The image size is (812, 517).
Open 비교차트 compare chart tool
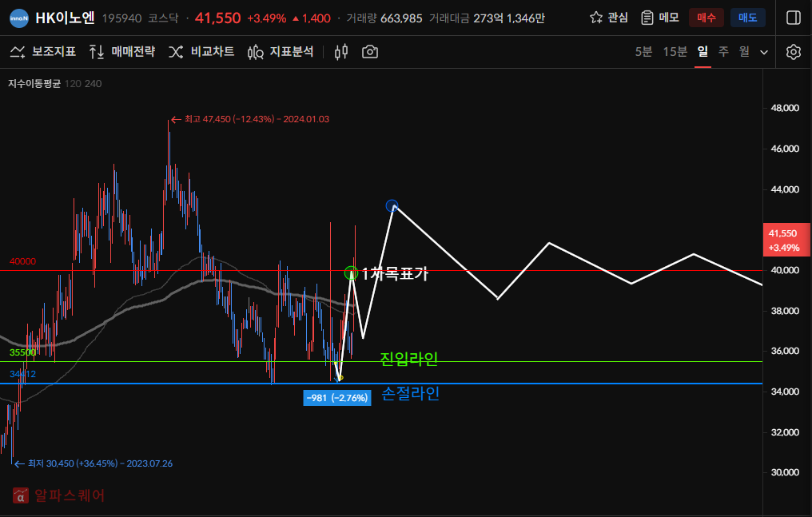201,52
